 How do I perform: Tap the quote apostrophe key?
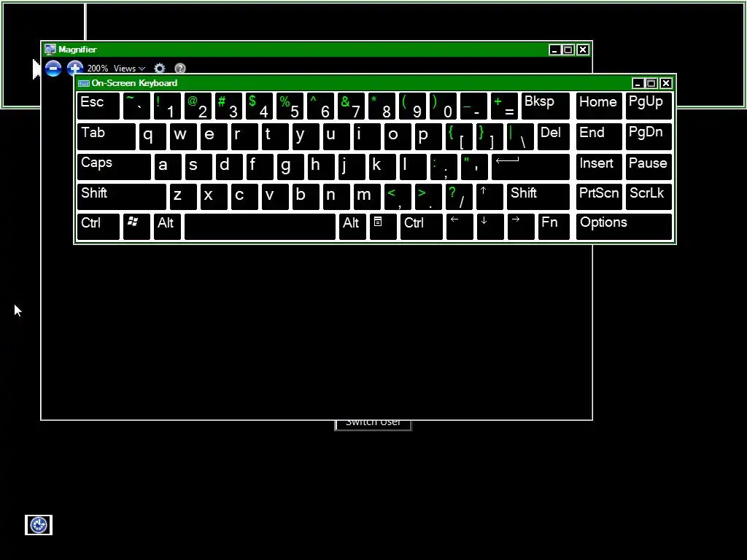coord(474,167)
